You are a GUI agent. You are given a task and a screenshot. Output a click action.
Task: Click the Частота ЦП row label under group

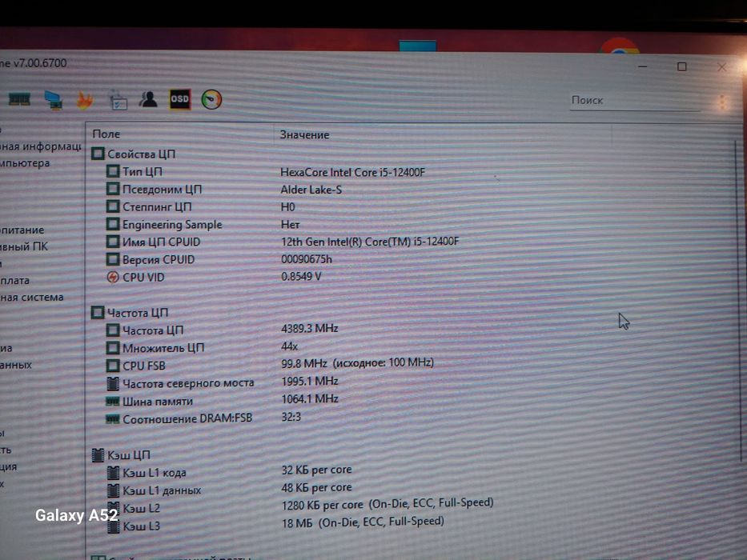tap(153, 330)
